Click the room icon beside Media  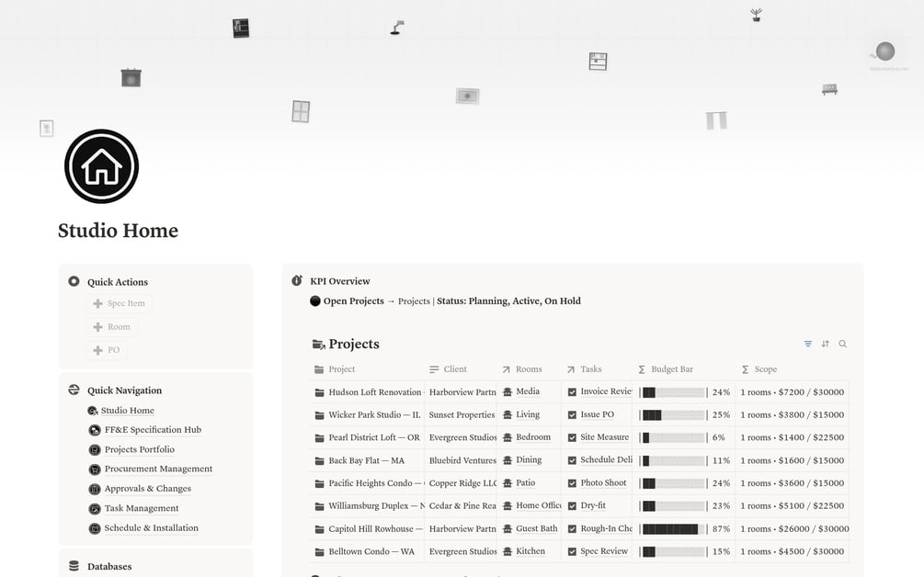pos(508,391)
